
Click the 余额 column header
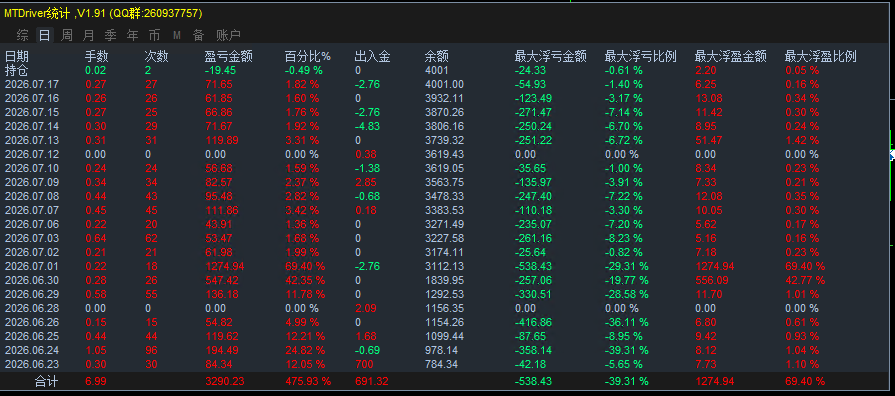[437, 56]
